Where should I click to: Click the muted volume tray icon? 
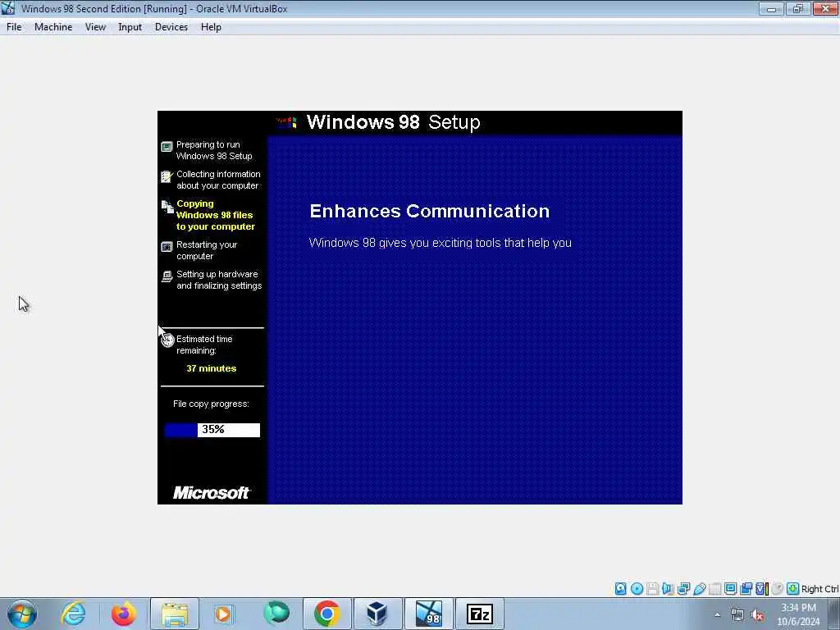(757, 615)
